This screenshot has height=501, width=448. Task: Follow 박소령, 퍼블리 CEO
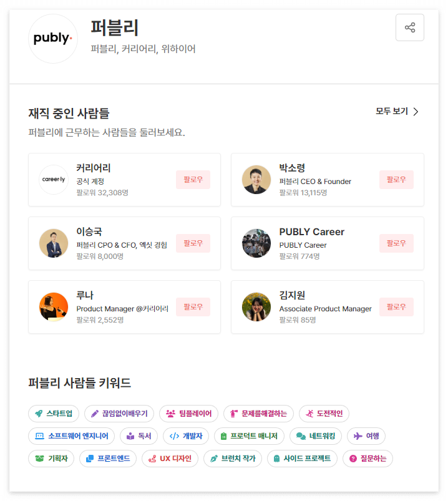(397, 179)
